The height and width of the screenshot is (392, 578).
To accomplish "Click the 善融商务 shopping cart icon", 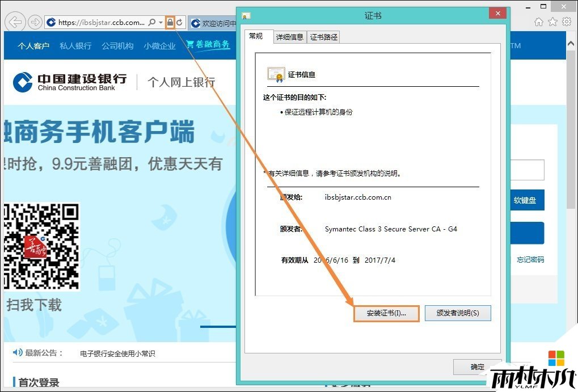I will tap(189, 44).
